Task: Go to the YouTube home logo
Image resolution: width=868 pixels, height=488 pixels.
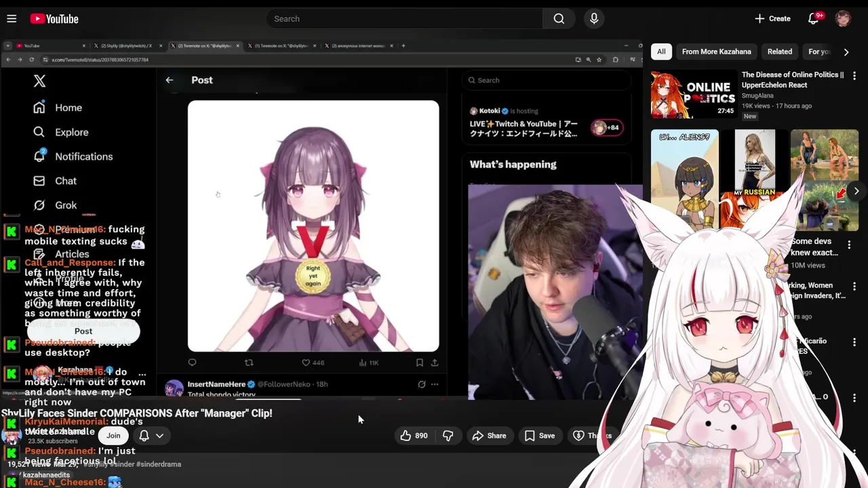Action: point(54,19)
